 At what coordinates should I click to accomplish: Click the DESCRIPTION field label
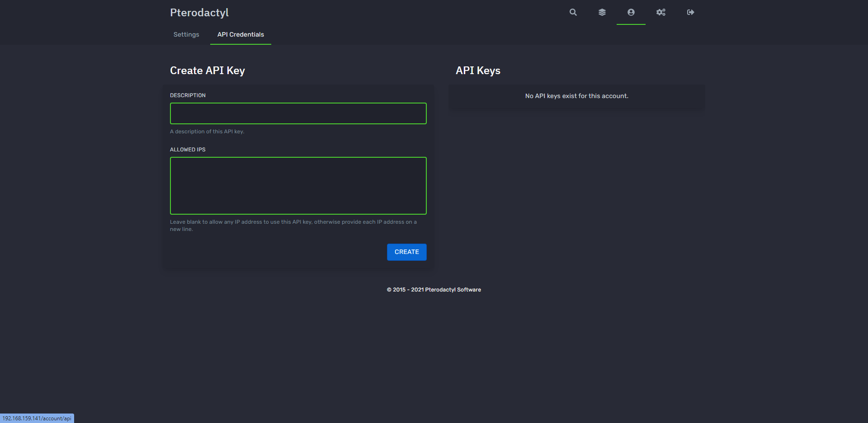188,95
